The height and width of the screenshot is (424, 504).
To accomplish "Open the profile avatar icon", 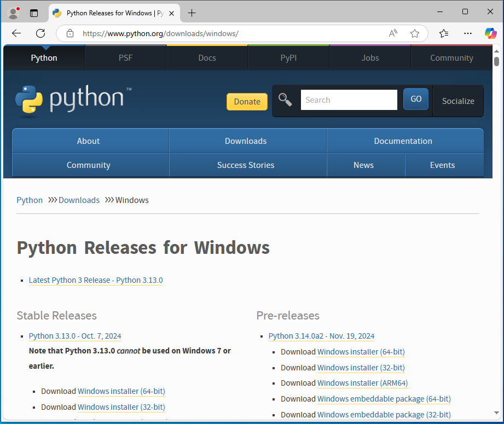I will pyautogui.click(x=14, y=13).
